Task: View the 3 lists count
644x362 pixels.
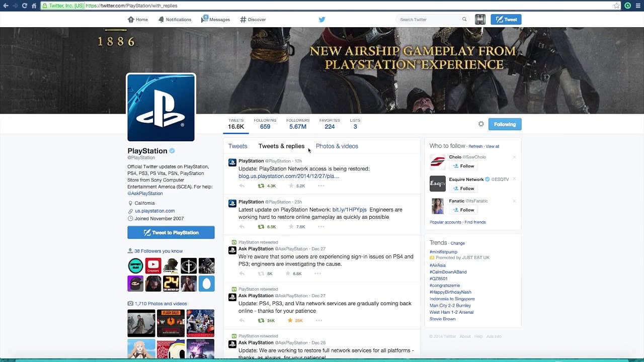Action: tap(355, 124)
